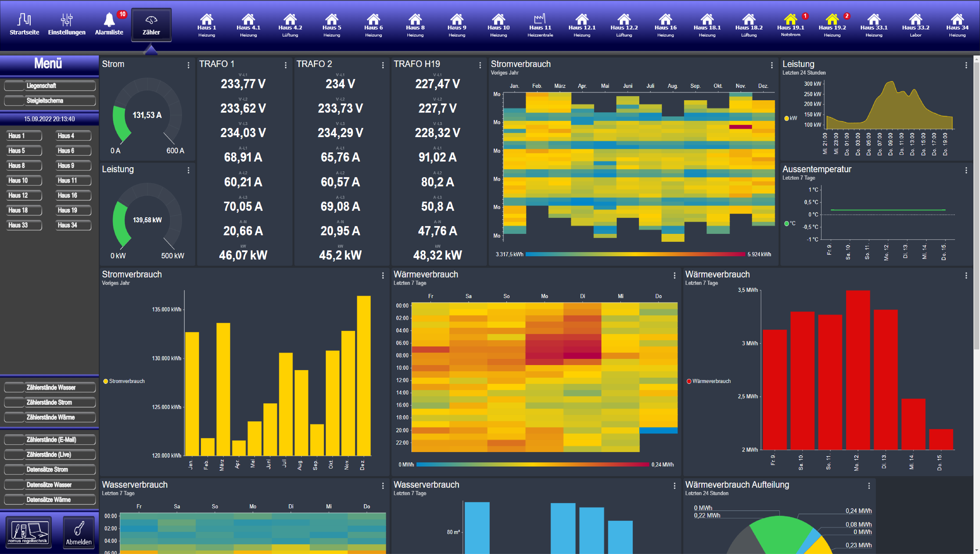Select the Haus 33 sidebar button
Viewport: 980px width, 554px height.
(24, 225)
